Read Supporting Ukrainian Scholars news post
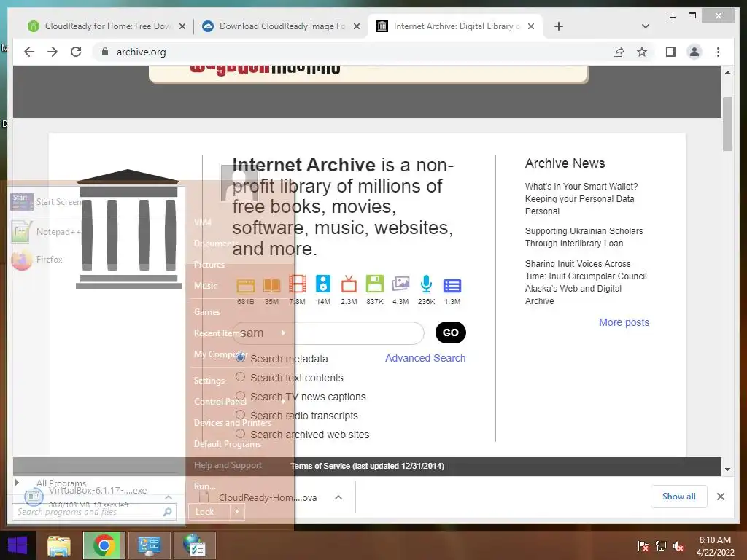This screenshot has width=747, height=560. point(584,237)
